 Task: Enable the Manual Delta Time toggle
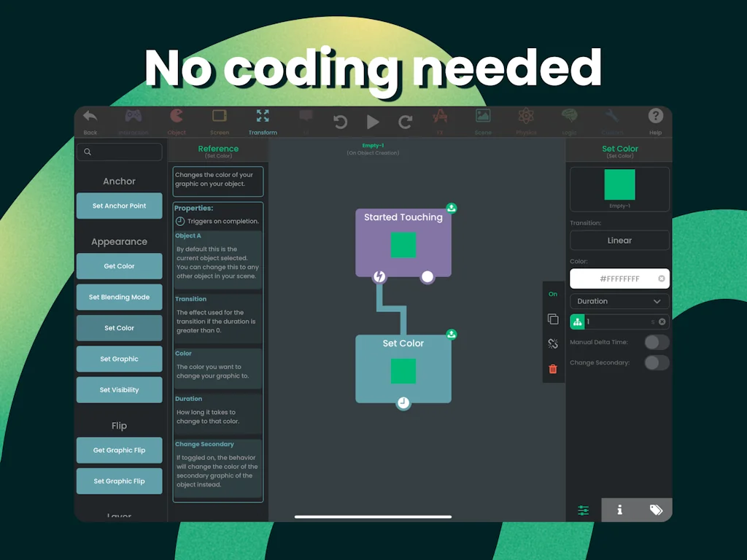click(656, 342)
